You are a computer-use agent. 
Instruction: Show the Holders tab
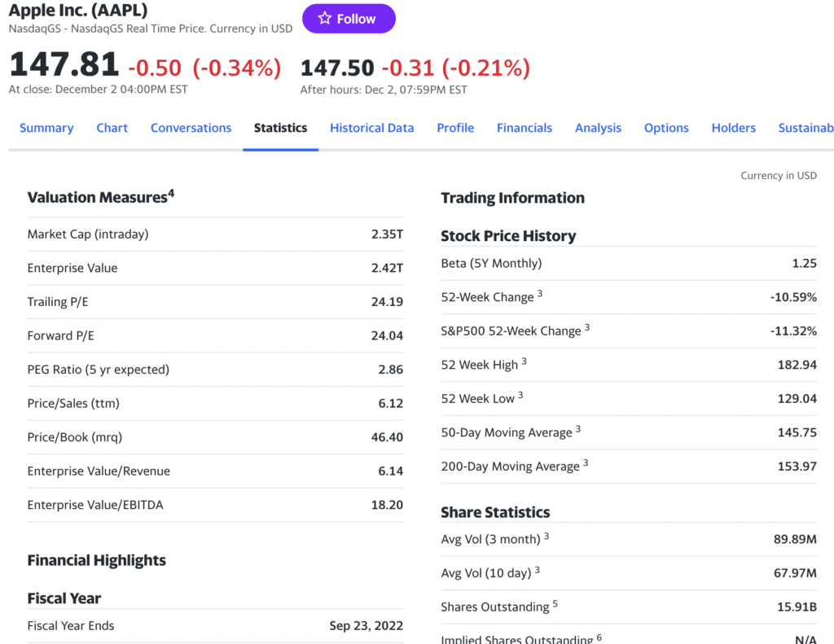pos(733,128)
